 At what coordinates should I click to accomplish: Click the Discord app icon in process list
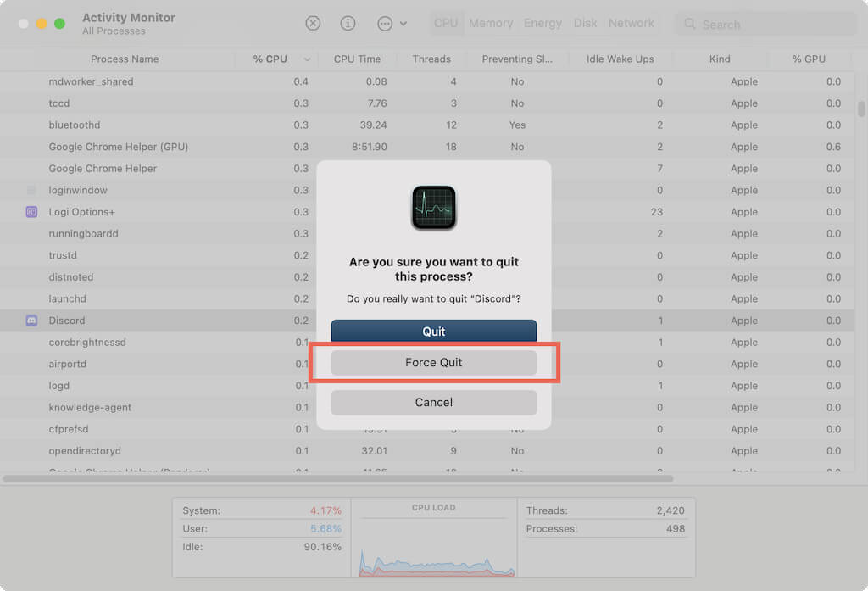point(31,321)
